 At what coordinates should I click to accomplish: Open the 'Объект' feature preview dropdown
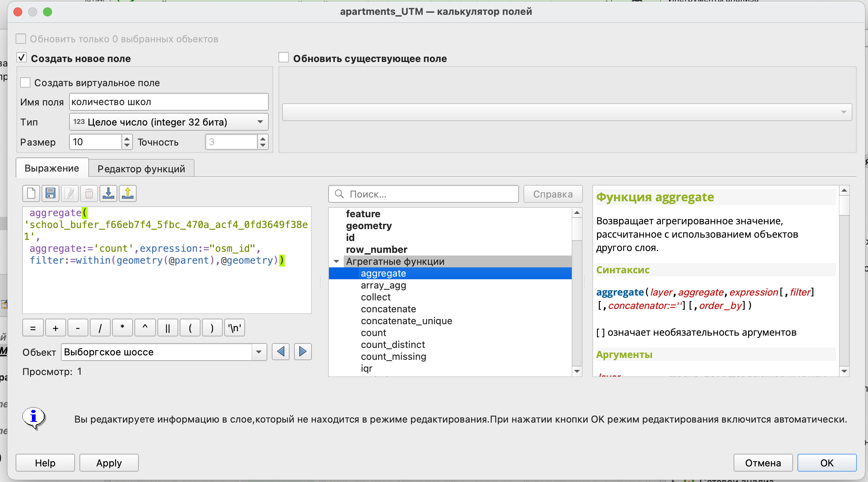pyautogui.click(x=259, y=352)
